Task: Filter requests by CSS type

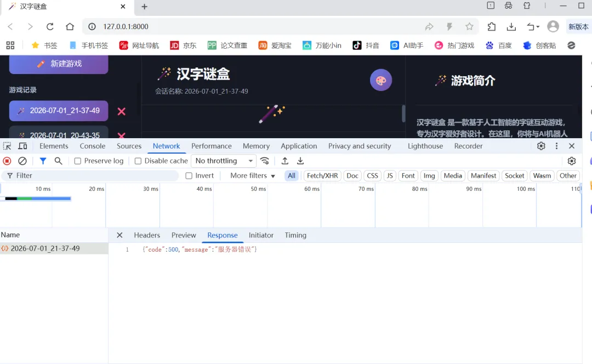Action: pyautogui.click(x=372, y=175)
